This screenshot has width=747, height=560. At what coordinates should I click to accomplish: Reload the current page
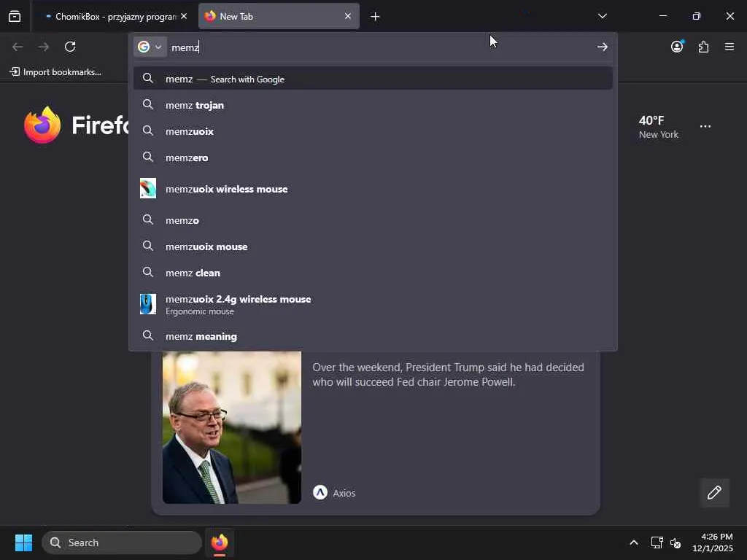click(70, 47)
